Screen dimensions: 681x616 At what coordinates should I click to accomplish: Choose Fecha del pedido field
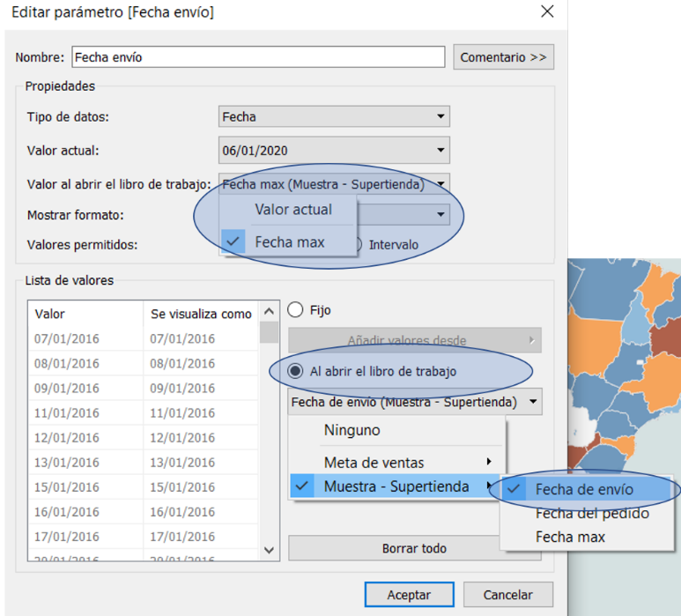pos(592,514)
